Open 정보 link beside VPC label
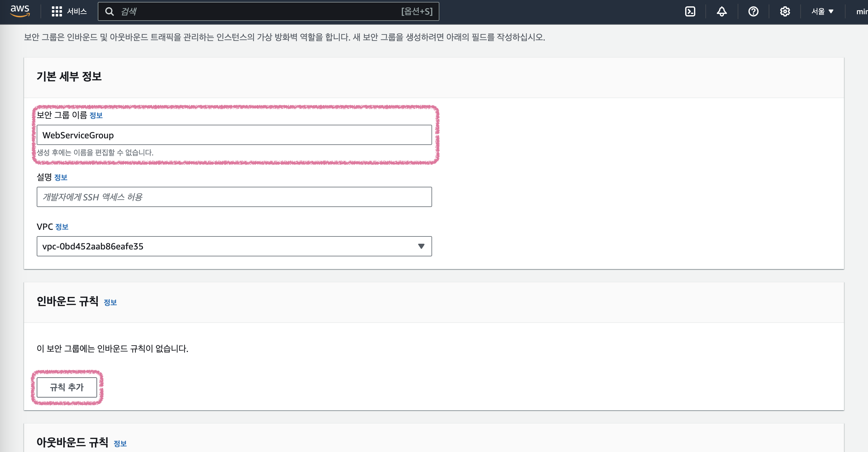 tap(62, 227)
